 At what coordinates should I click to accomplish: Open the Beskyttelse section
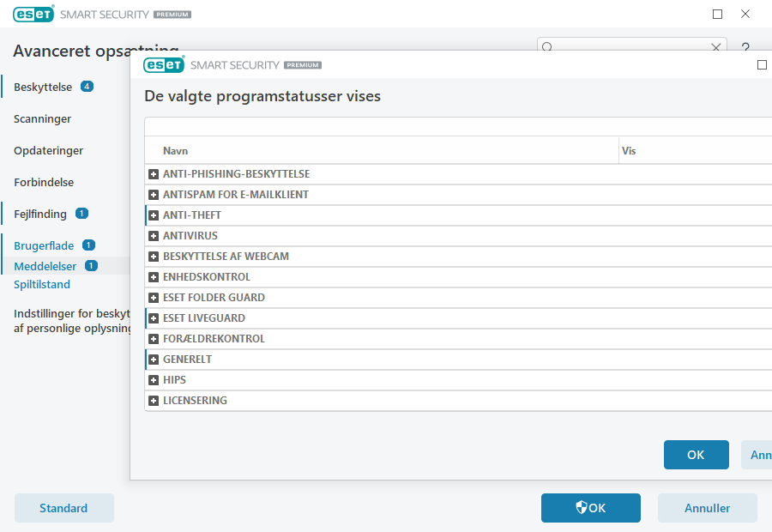tap(43, 87)
